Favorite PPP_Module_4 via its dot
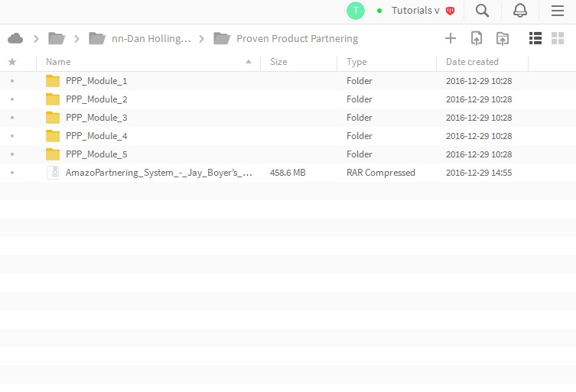 (12, 136)
